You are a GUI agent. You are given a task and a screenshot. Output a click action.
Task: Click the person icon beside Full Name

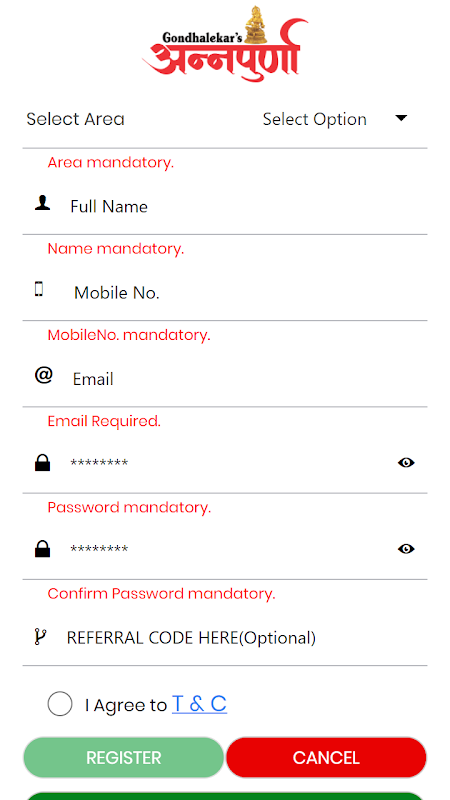tap(42, 204)
